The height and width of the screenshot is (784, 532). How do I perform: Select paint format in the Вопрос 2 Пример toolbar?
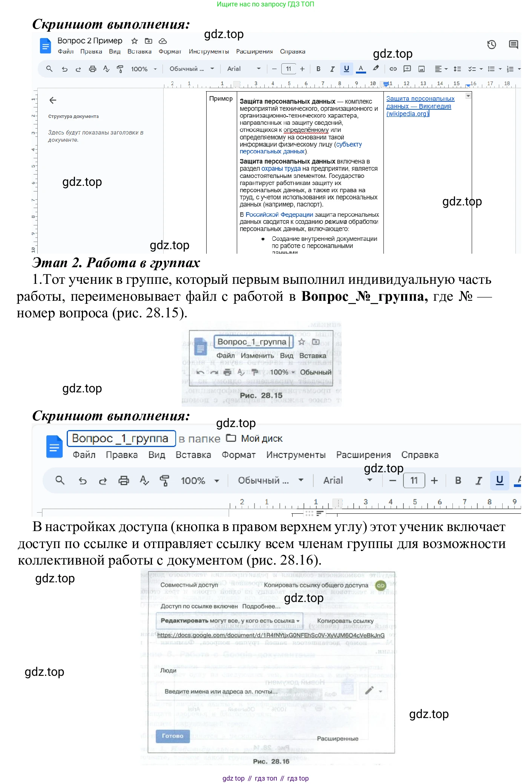pos(120,69)
